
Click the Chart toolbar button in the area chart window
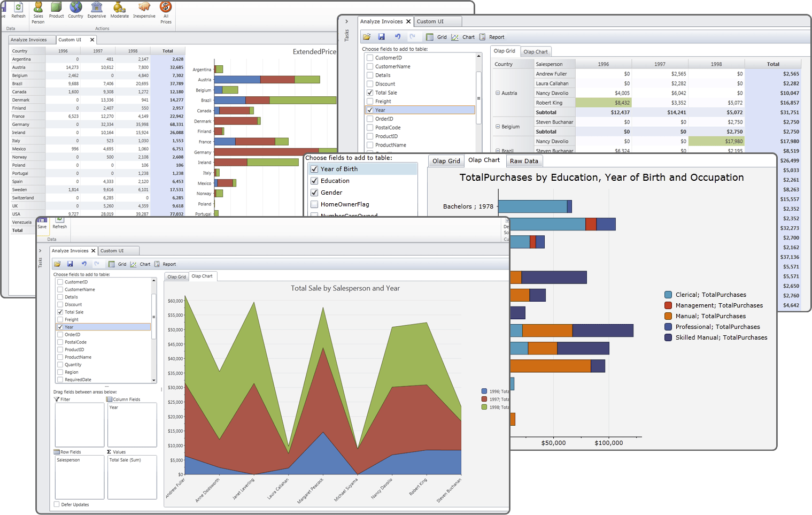(140, 264)
